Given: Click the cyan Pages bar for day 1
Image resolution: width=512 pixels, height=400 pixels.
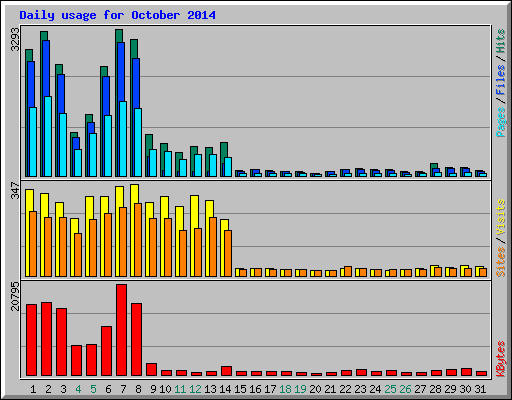Looking at the screenshot, I should 33,142.
